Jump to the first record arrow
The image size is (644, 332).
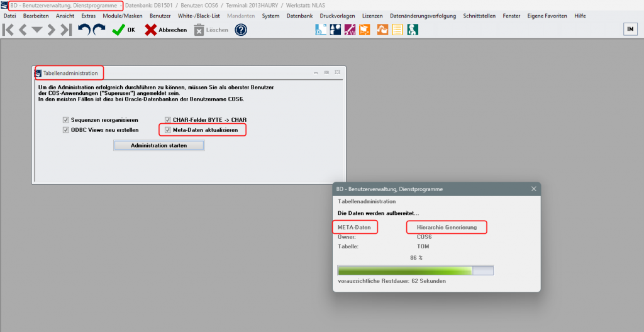pos(9,30)
